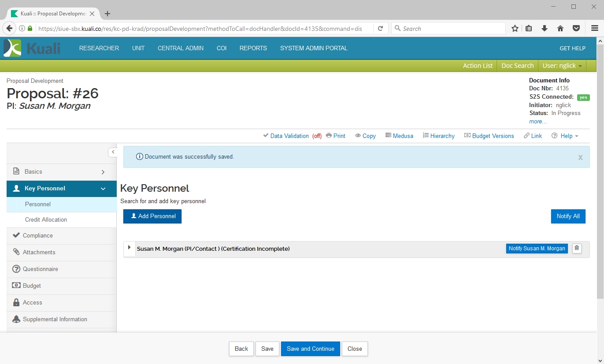Open Firefox hamburger menu
Screen dimensions: 604x364
click(594, 29)
